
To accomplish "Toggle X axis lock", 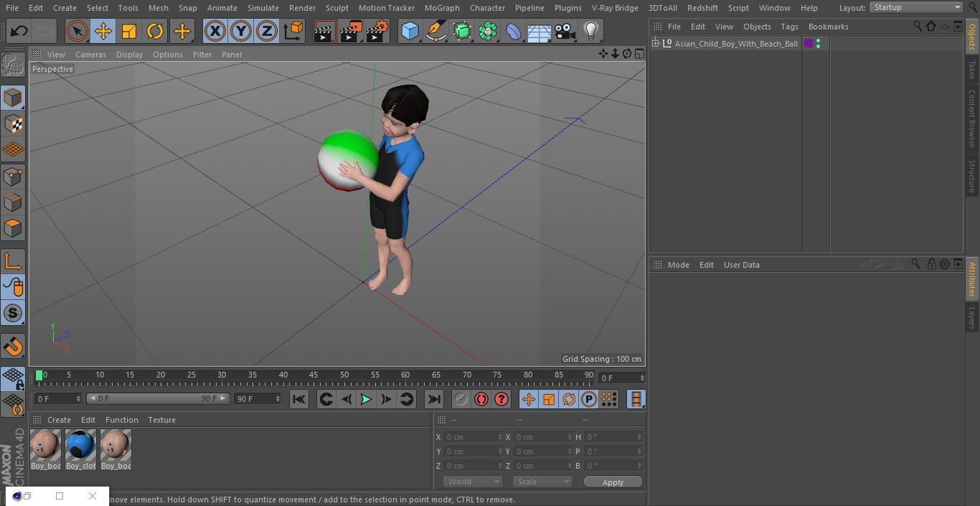I will (x=215, y=32).
